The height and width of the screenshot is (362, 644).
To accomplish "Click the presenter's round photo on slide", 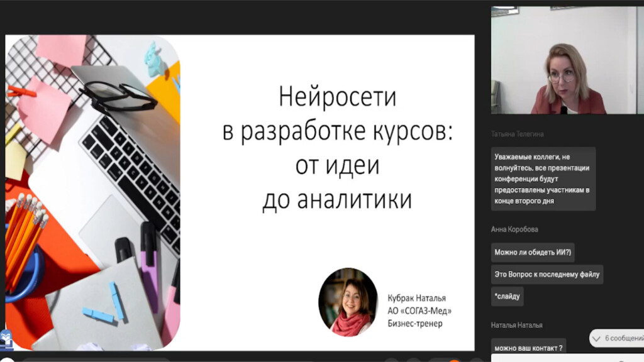I will (x=348, y=302).
